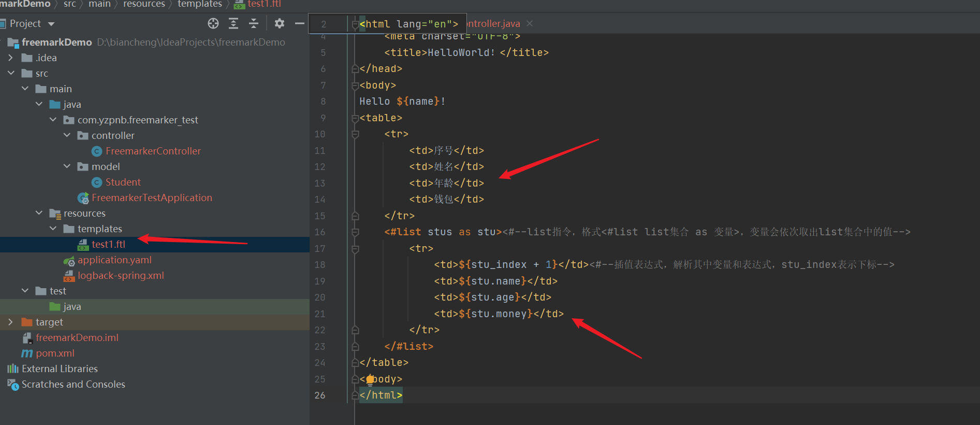Fold the <tr> block at line 17
This screenshot has height=425, width=980.
click(355, 249)
